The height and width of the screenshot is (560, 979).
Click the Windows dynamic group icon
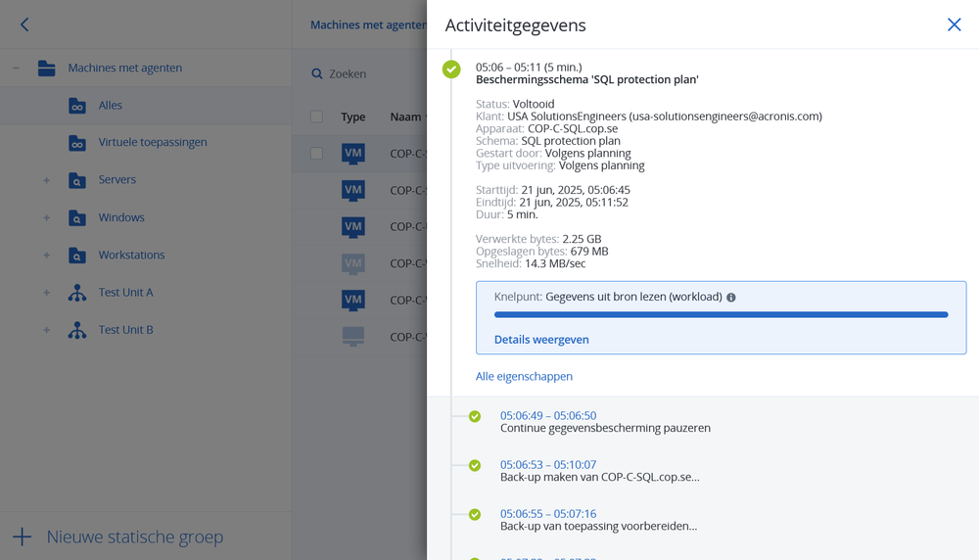76,218
